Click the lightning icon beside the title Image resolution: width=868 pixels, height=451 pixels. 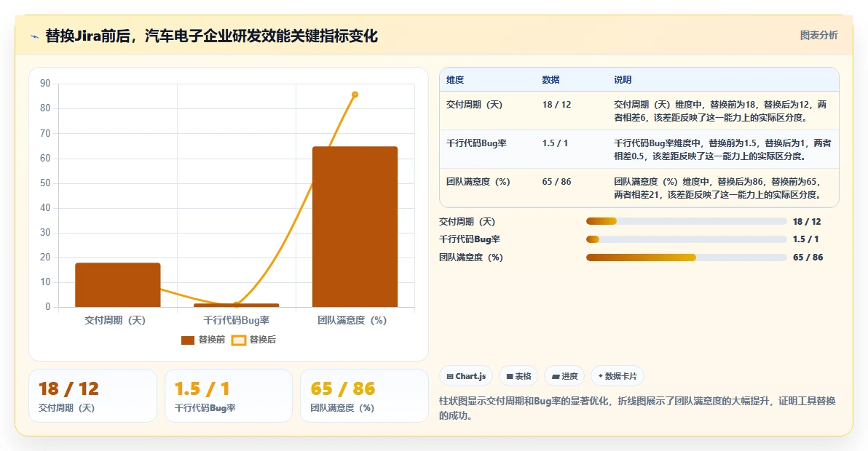[x=35, y=36]
